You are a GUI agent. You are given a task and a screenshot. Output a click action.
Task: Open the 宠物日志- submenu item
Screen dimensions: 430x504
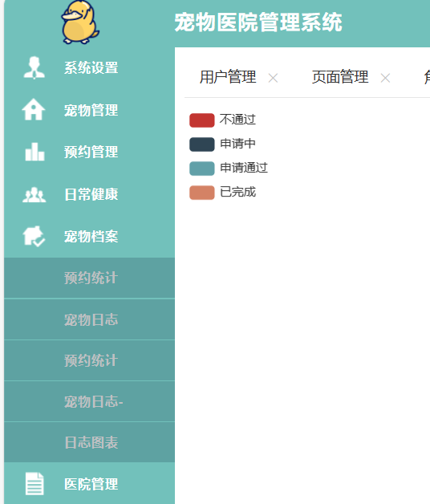pyautogui.click(x=89, y=401)
